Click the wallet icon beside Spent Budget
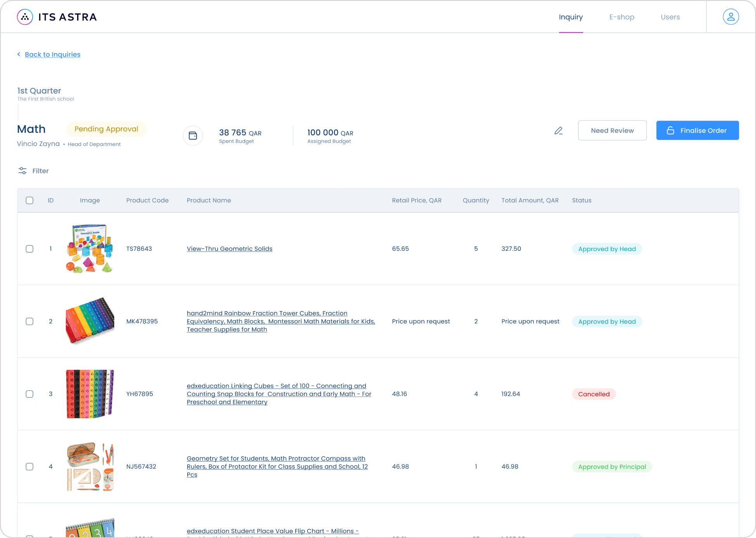 click(x=193, y=135)
